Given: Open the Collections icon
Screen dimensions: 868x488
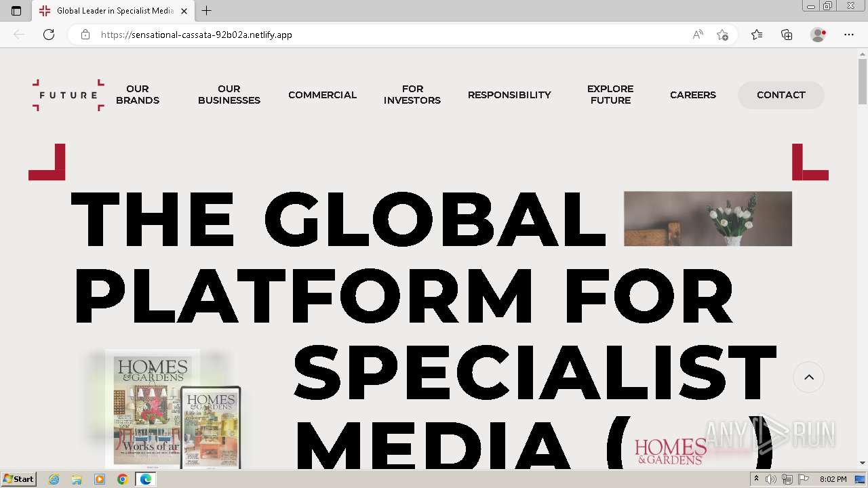Looking at the screenshot, I should tap(787, 35).
